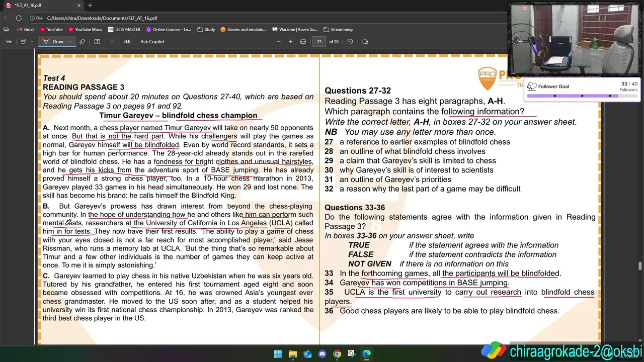This screenshot has height=362, width=644.
Task: Click the 'Test 4' label
Action: [54, 78]
